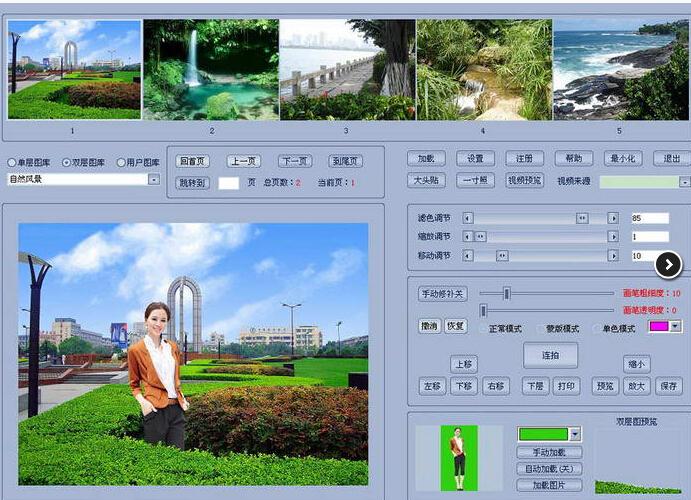Click the page number input field
Viewport: 691px width, 500px height.
point(228,183)
